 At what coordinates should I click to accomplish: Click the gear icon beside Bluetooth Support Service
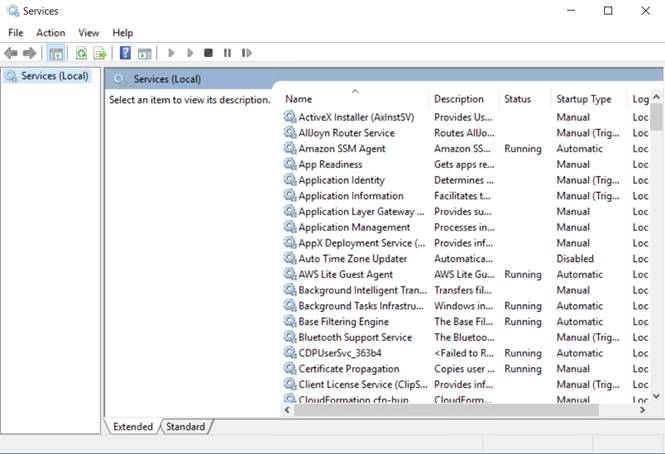[x=290, y=337]
